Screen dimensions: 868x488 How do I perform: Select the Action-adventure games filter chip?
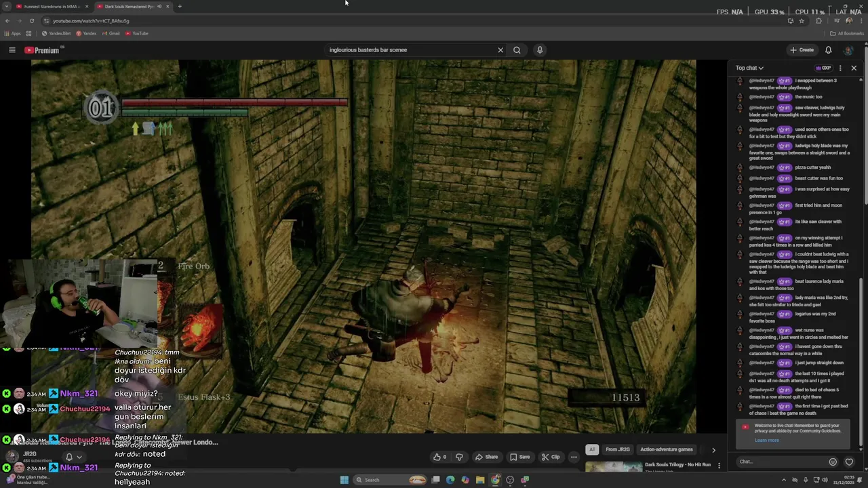[667, 449]
